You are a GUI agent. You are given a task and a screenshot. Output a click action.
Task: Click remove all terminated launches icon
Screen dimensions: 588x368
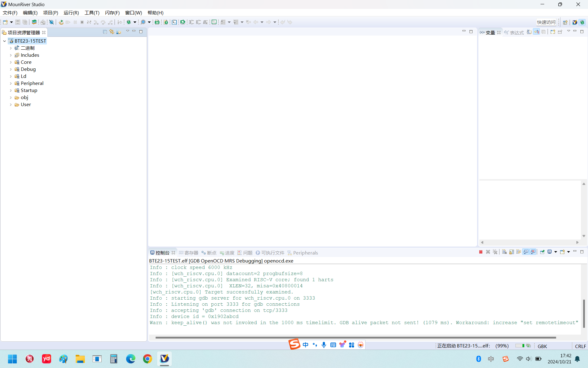point(495,252)
